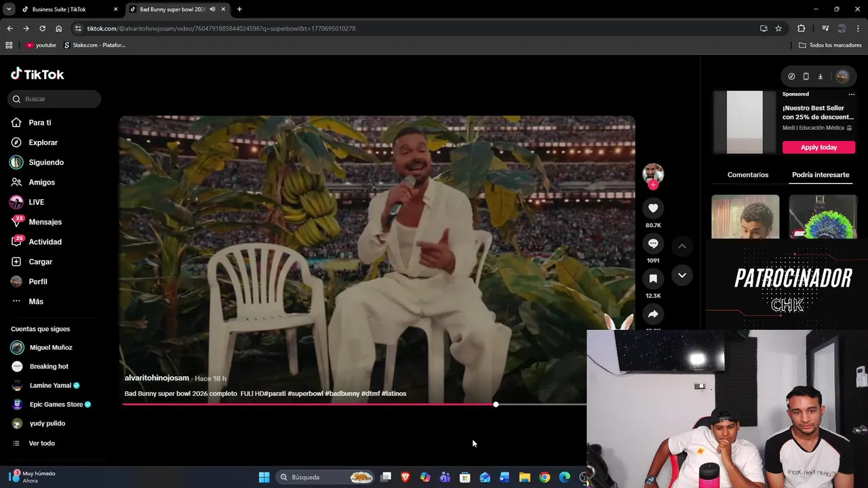This screenshot has height=488, width=868.
Task: Open youtube bookmark
Action: (41, 45)
